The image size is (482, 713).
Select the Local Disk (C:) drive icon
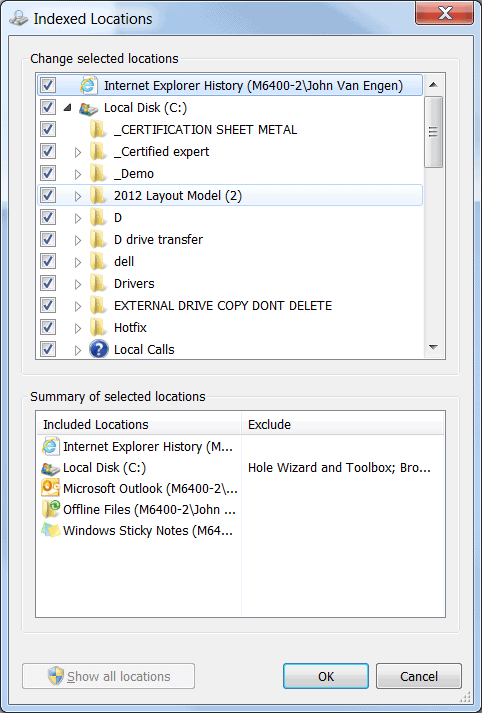88,108
